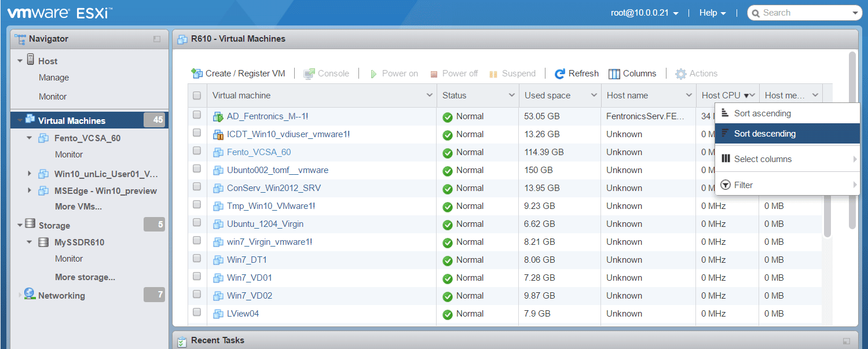The height and width of the screenshot is (349, 868).
Task: Open the Help dropdown menu
Action: click(x=712, y=13)
